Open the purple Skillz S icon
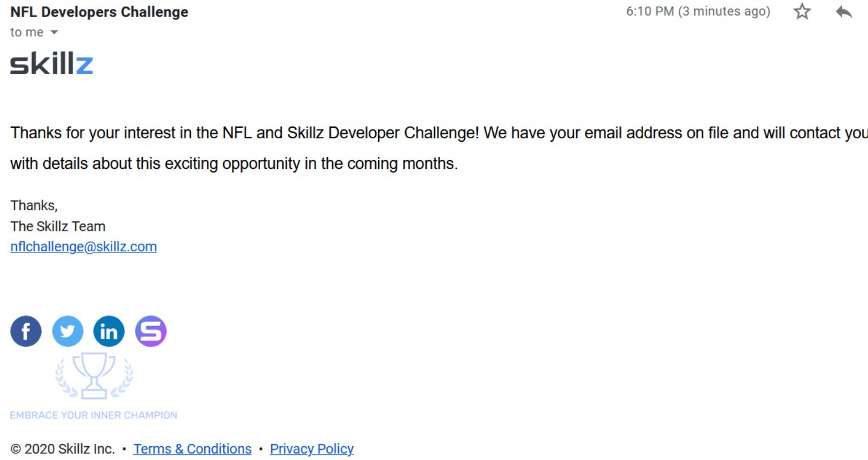 tap(151, 332)
